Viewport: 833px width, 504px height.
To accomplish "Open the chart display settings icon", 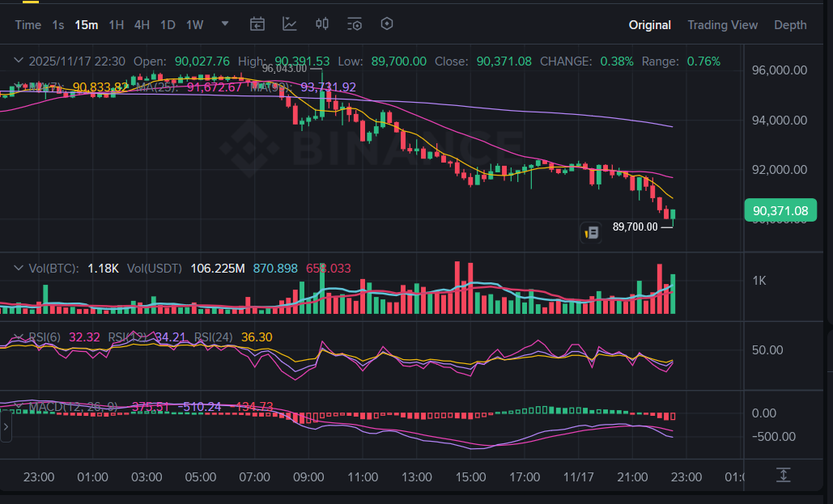I will (355, 24).
